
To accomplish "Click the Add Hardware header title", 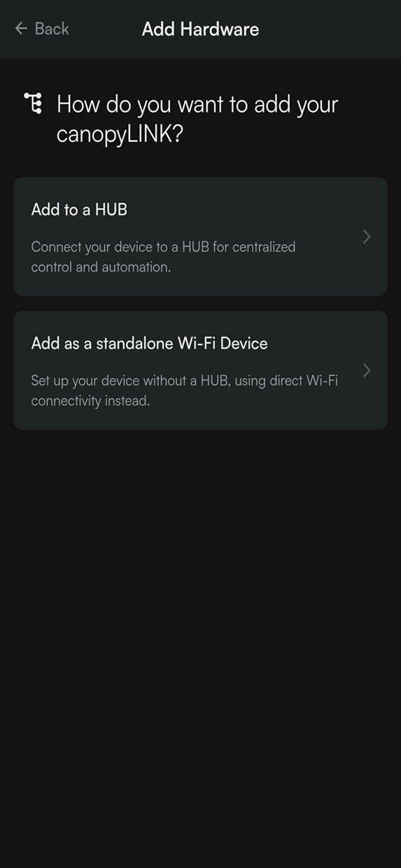I will 200,29.
